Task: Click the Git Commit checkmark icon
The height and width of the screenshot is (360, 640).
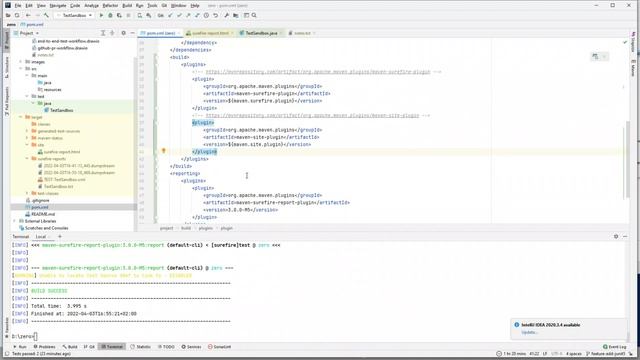Action: click(x=179, y=15)
